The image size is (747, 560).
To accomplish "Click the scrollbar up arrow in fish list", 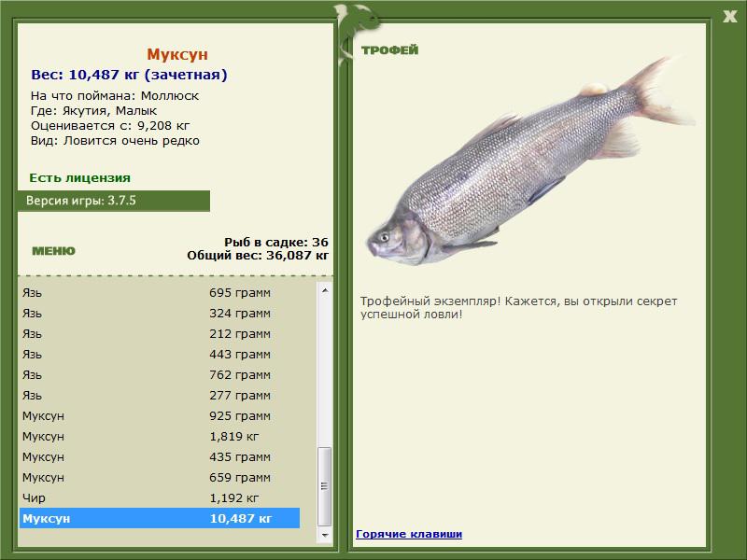I will [325, 290].
